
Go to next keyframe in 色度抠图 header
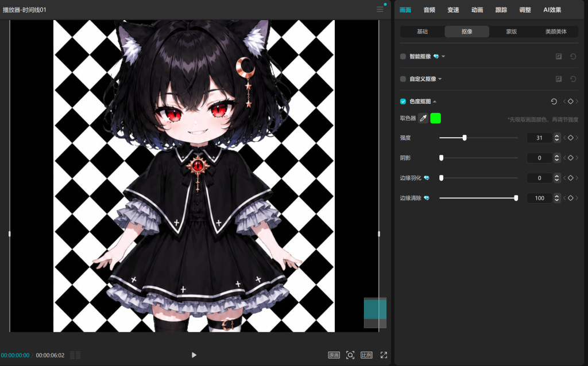[577, 102]
